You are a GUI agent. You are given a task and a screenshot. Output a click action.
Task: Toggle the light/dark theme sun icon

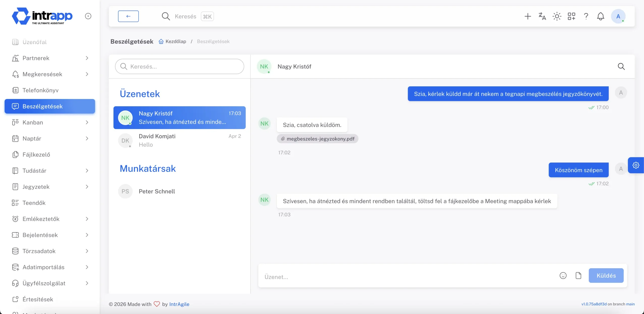557,16
